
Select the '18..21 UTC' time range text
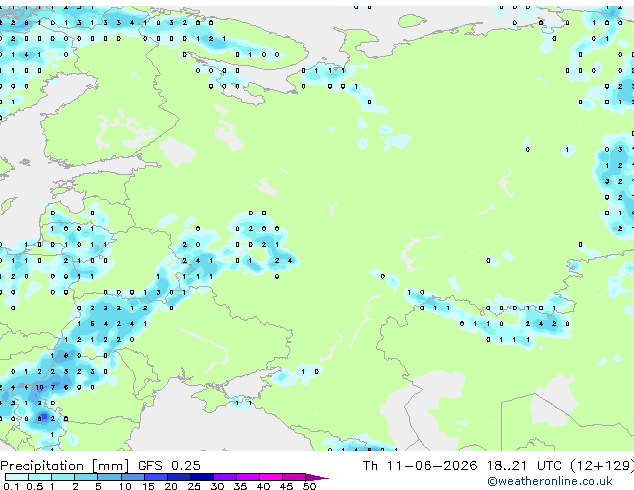524,465
